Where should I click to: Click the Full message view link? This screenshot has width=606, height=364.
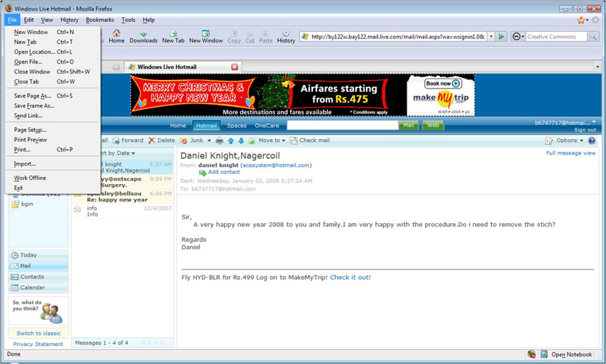(570, 153)
